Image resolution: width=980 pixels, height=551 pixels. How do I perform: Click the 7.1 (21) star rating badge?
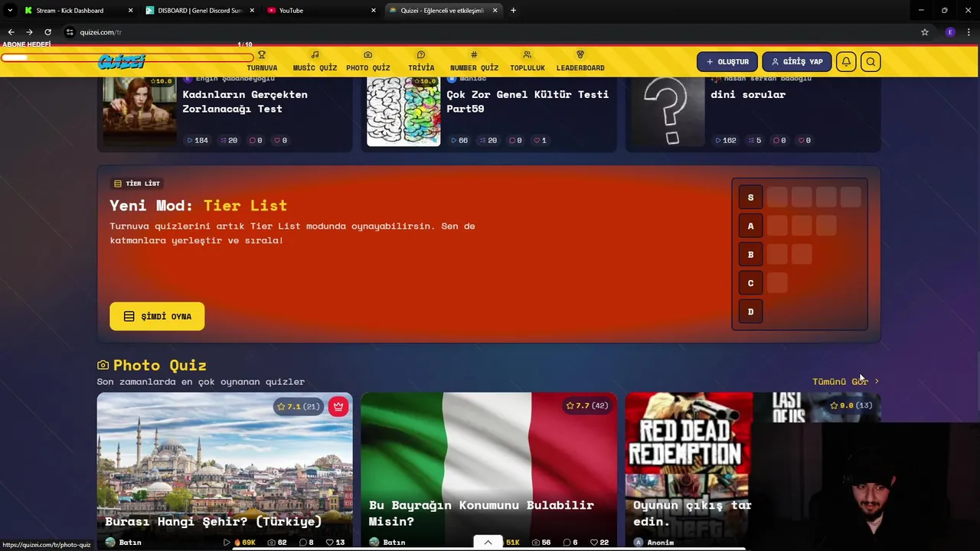(299, 406)
